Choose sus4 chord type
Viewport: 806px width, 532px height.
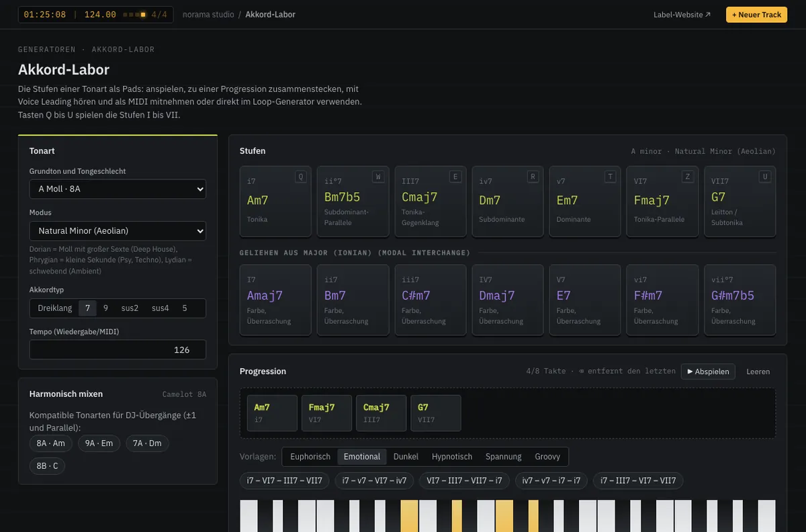coord(161,308)
